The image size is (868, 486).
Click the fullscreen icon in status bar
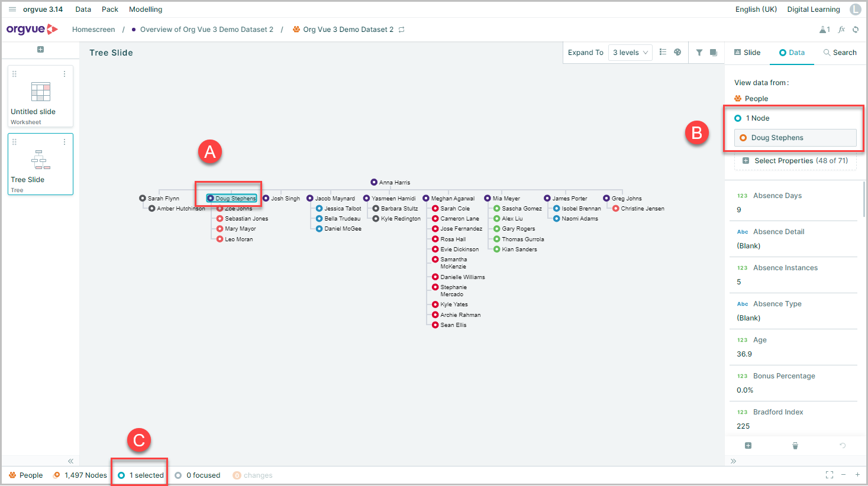point(830,475)
